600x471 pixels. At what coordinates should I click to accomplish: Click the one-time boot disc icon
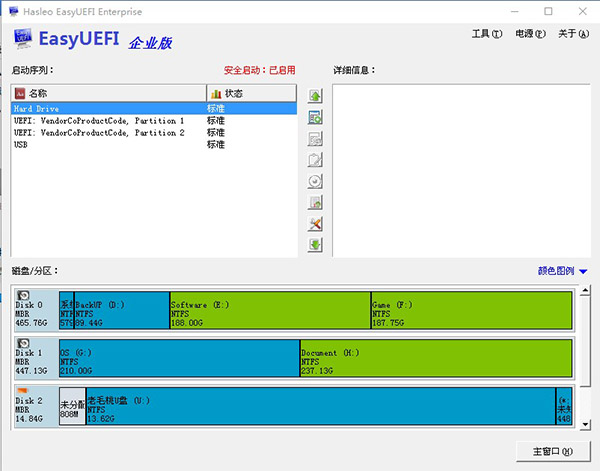tap(315, 181)
